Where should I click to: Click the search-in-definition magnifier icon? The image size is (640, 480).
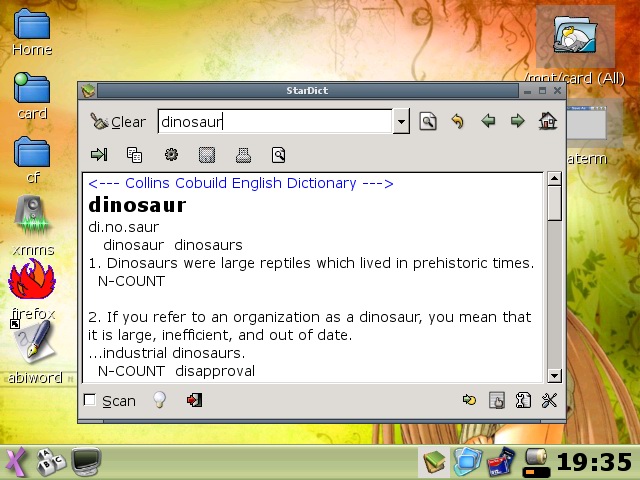coord(278,155)
